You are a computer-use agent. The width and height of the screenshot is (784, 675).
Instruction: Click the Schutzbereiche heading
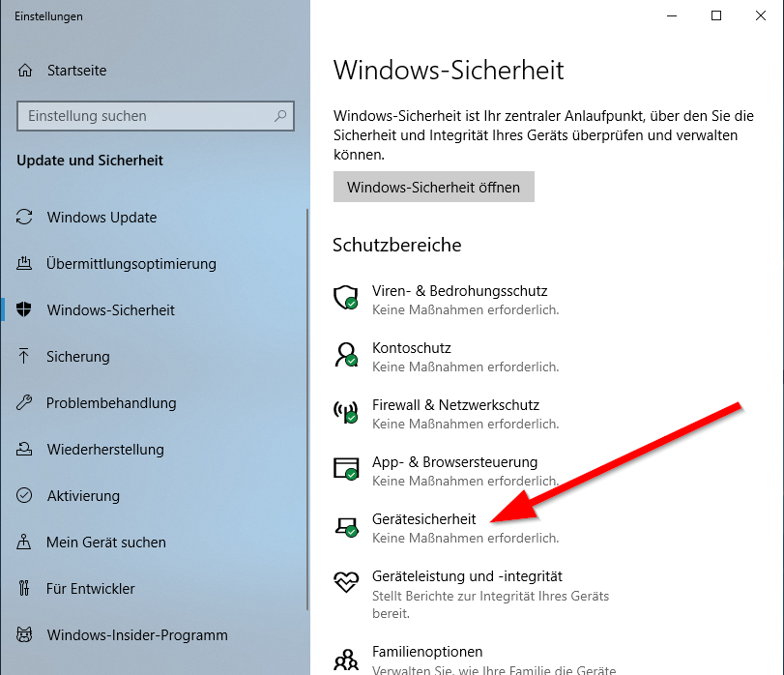397,245
